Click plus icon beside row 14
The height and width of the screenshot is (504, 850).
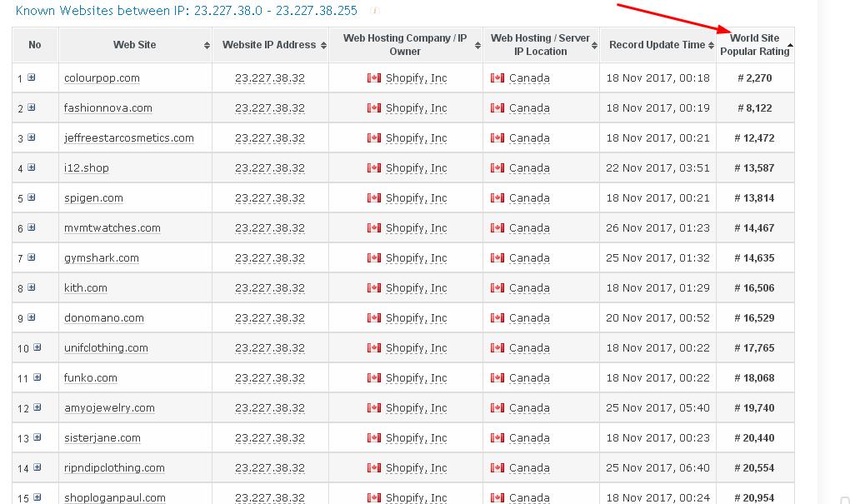(37, 467)
